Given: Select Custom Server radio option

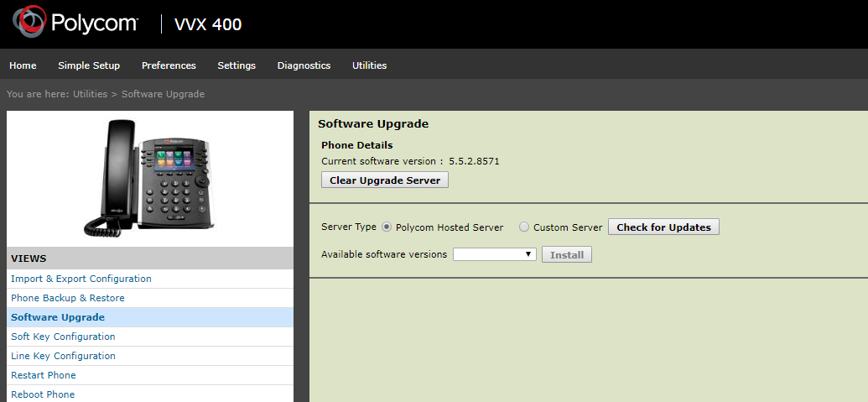Looking at the screenshot, I should pyautogui.click(x=524, y=227).
